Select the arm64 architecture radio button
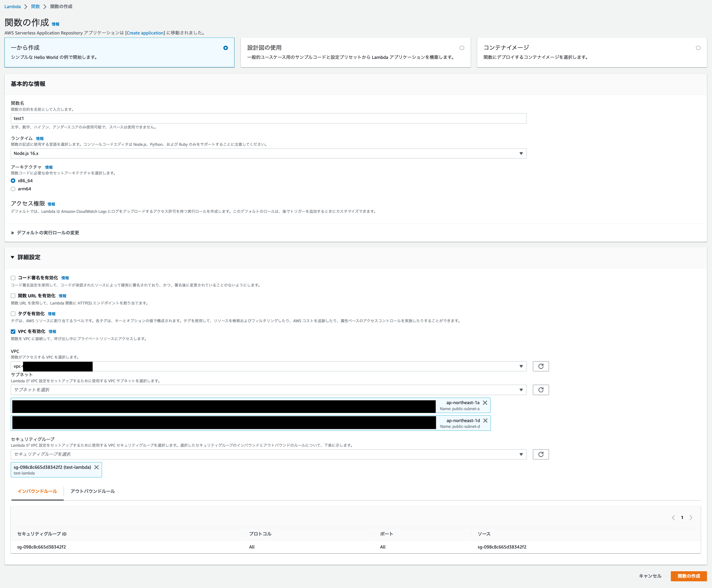This screenshot has width=712, height=588. [x=13, y=189]
